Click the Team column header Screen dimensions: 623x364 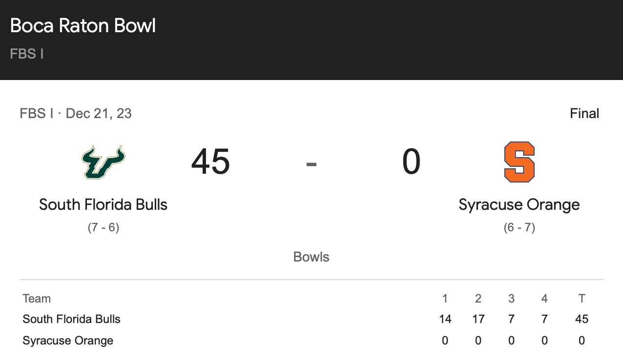pos(37,299)
